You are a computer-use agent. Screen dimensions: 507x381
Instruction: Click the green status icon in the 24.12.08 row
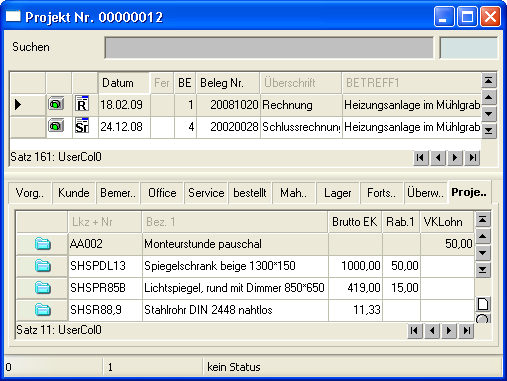point(56,126)
